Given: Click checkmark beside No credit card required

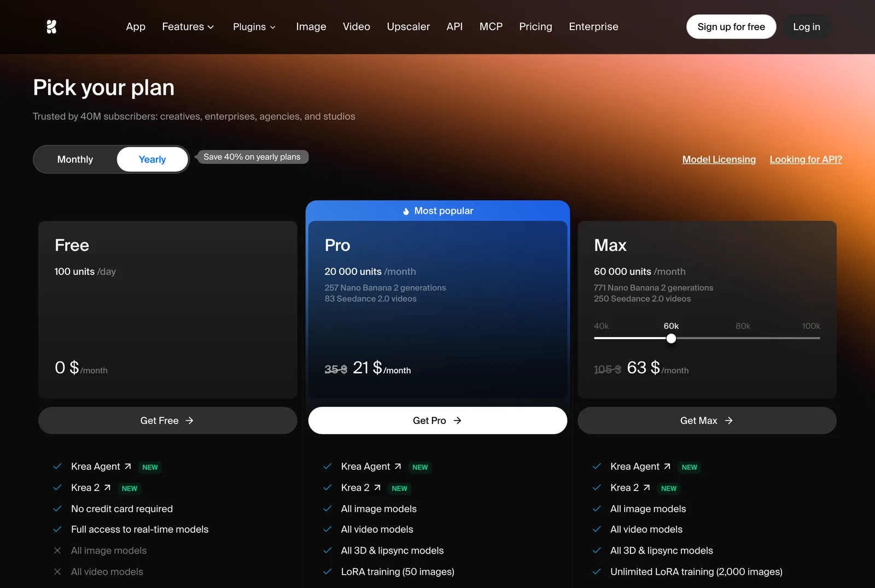Looking at the screenshot, I should click(x=57, y=509).
